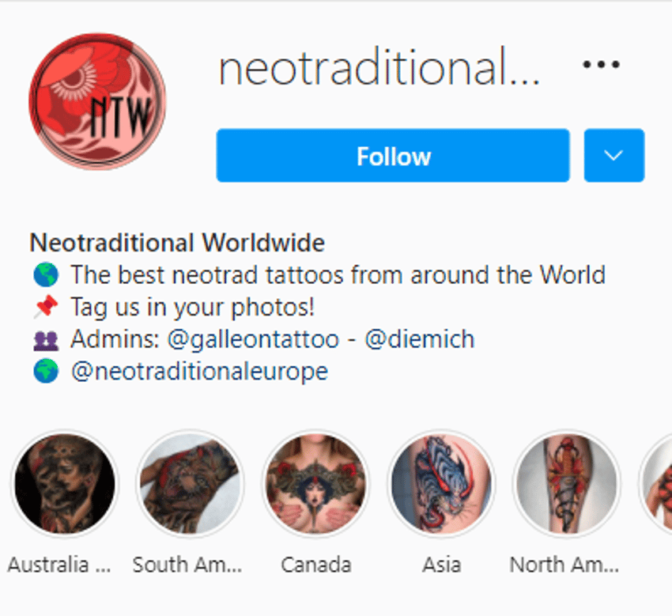Open the Asia tiger tattoo highlight
Image resolution: width=672 pixels, height=616 pixels.
(x=441, y=483)
